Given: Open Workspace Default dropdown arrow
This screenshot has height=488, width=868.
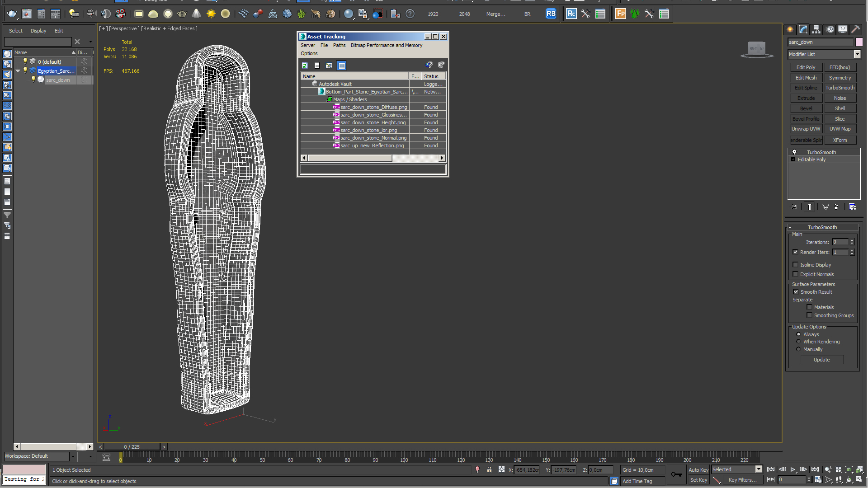Looking at the screenshot, I should (72, 456).
